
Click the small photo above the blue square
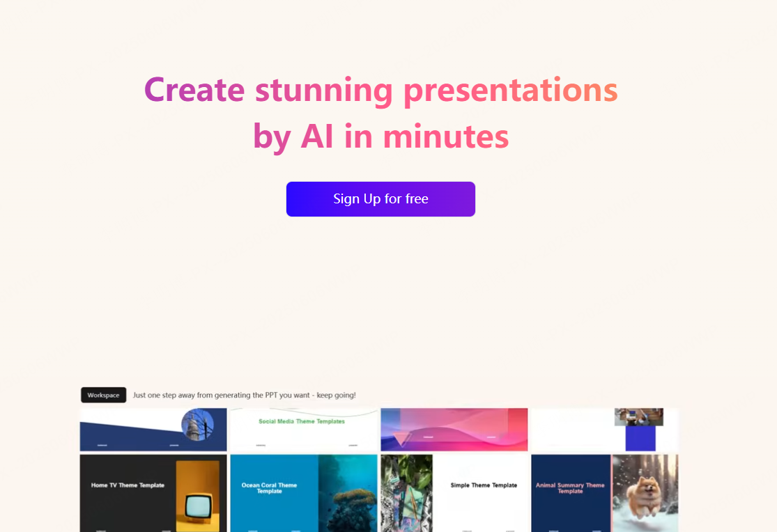point(638,416)
